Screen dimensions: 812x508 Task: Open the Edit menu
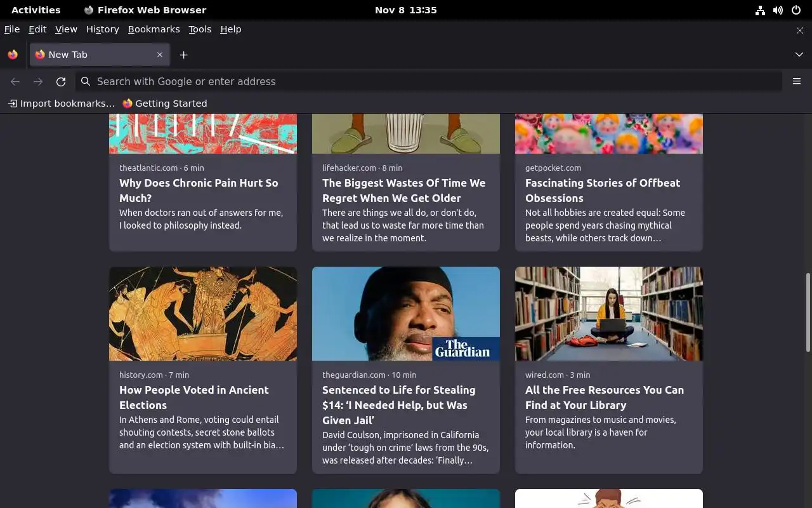coord(37,29)
